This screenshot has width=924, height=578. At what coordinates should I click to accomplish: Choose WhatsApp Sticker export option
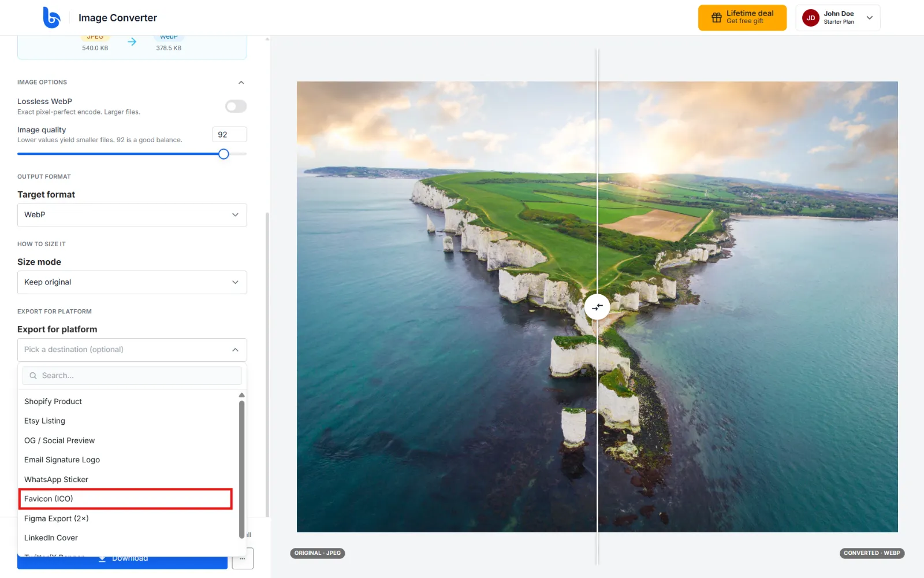point(128,480)
